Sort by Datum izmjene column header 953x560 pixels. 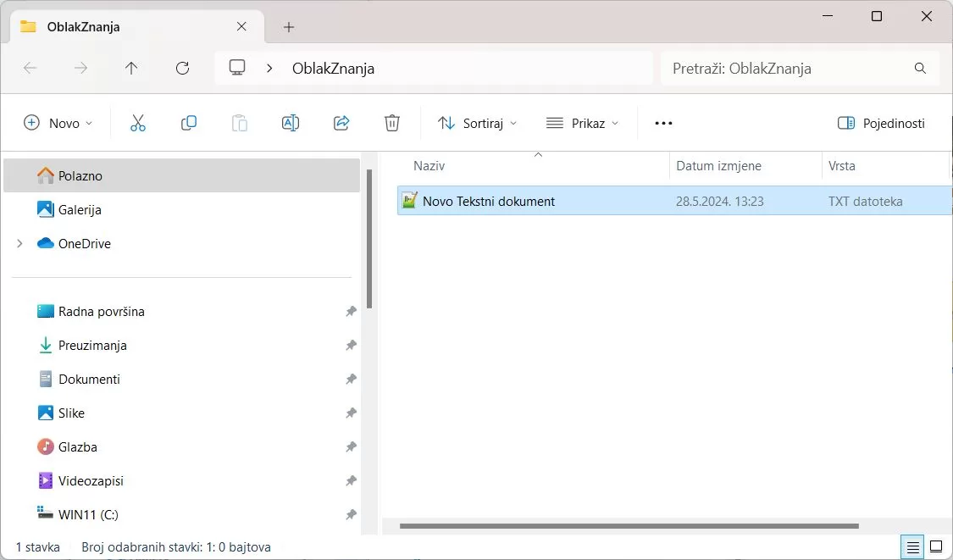718,166
